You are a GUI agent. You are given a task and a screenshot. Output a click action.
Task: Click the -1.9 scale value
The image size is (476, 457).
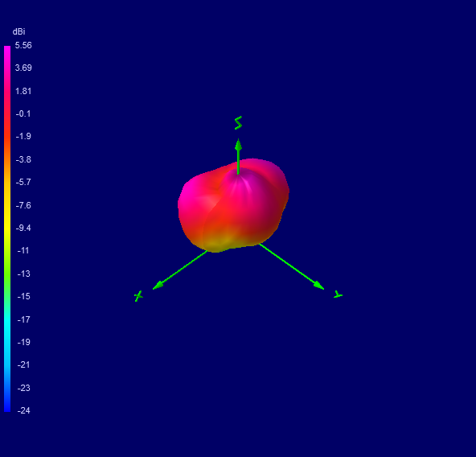(23, 136)
